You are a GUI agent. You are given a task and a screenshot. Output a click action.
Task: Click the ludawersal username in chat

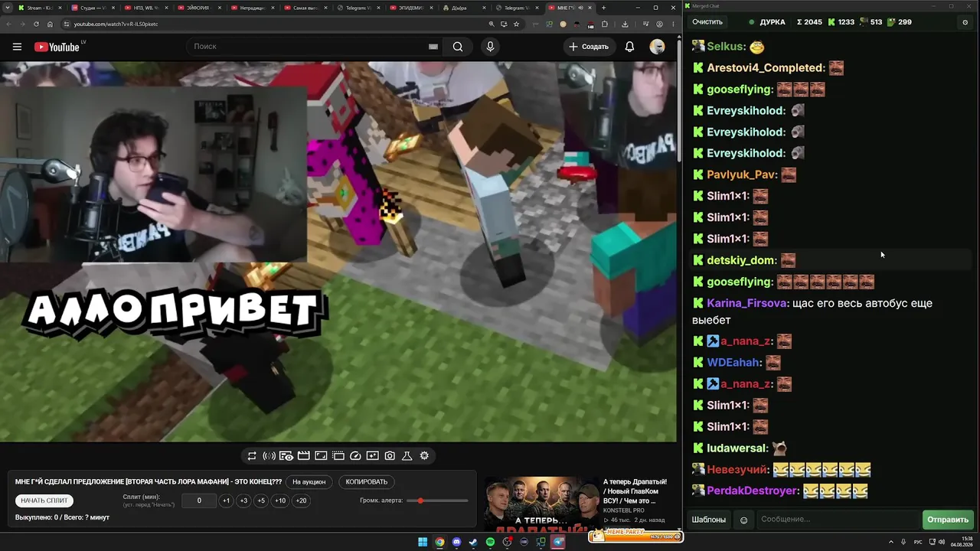click(x=736, y=448)
